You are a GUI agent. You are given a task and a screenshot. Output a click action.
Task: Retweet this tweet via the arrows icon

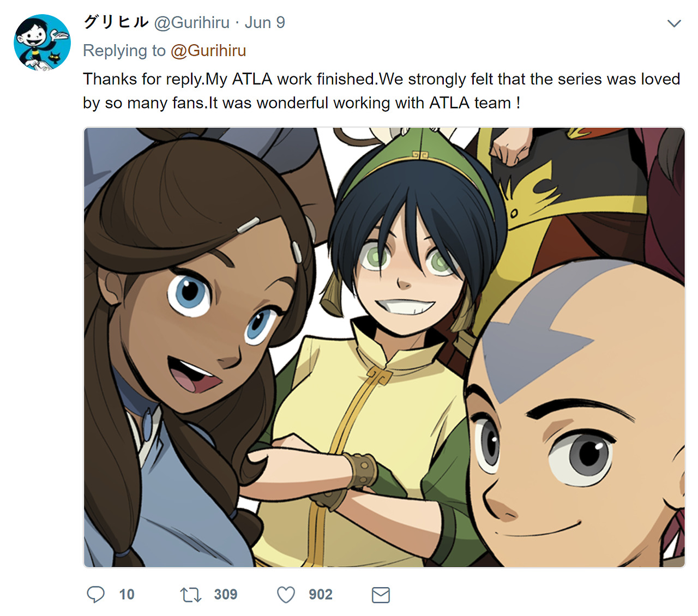tap(191, 594)
